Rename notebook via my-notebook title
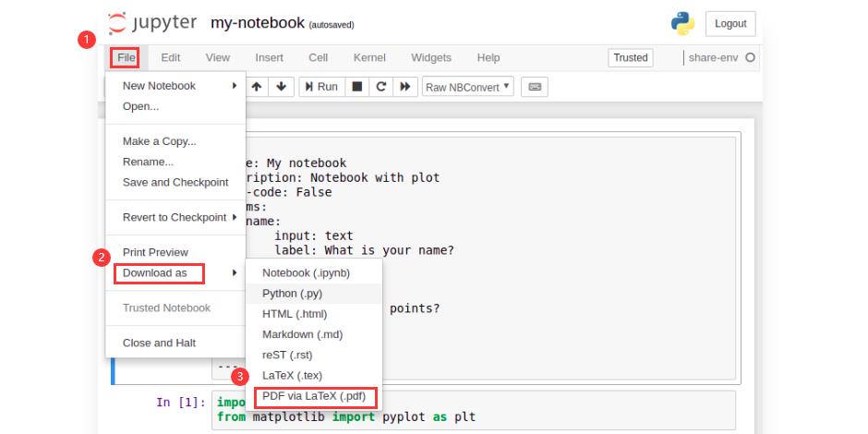This screenshot has height=434, width=868. (x=258, y=23)
